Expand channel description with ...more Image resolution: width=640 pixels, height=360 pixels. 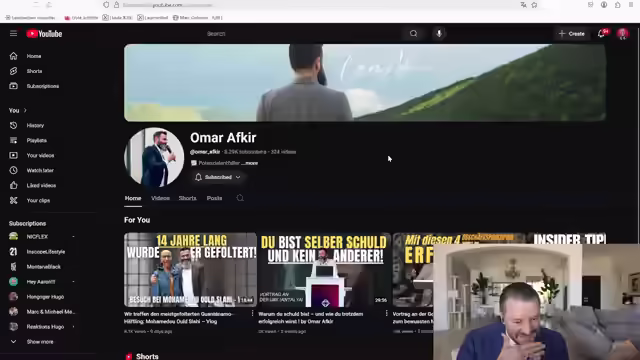(249, 163)
